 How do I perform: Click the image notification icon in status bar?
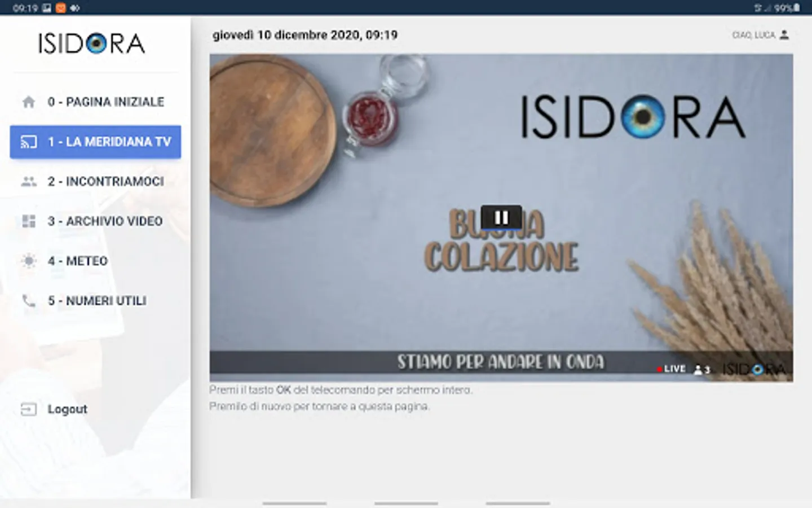[x=47, y=8]
